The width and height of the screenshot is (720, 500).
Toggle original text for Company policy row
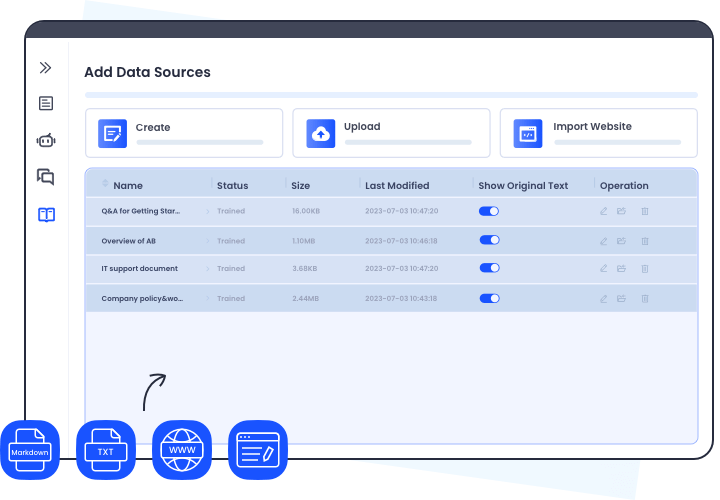(x=489, y=298)
